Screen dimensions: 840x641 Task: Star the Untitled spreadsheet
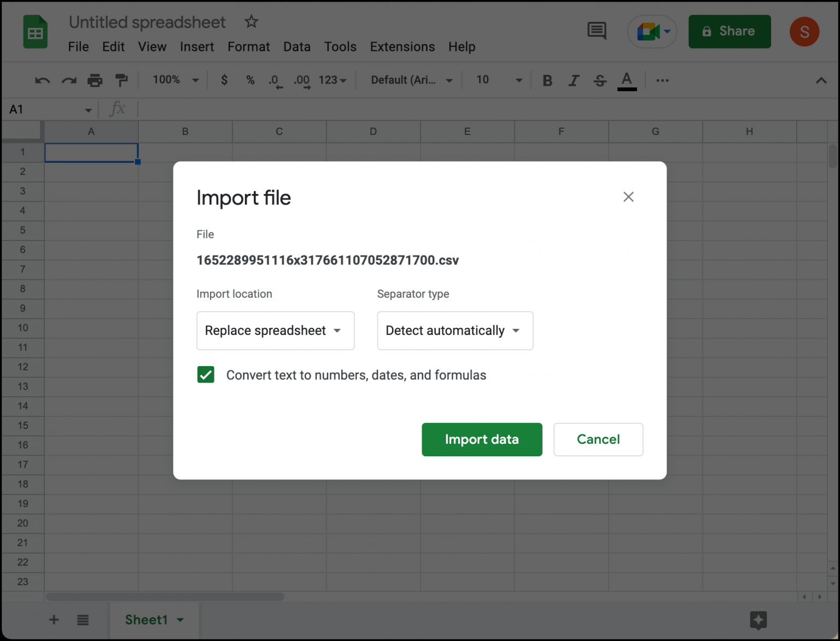coord(251,22)
